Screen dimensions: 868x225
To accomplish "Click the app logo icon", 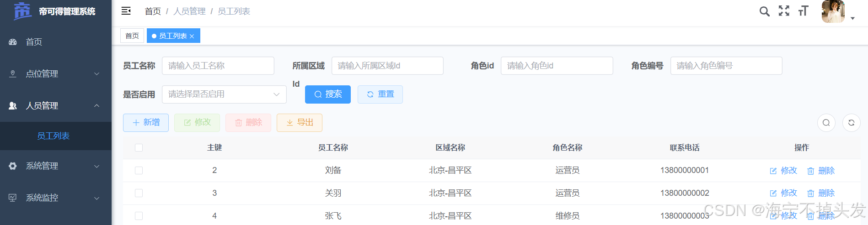I will click(22, 11).
